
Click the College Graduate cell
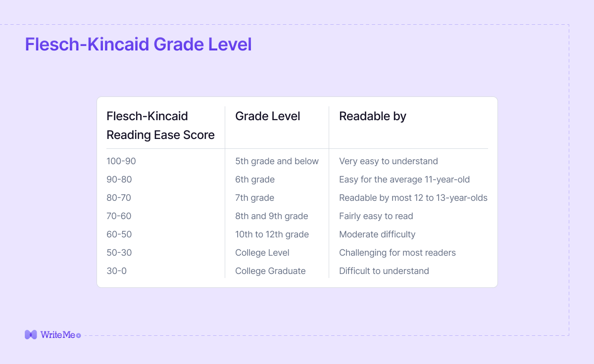270,271
